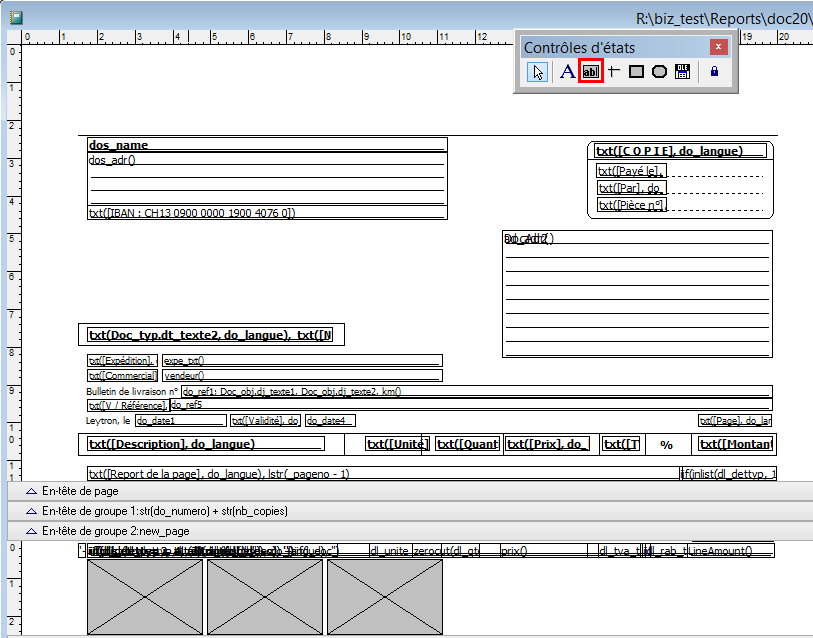The width and height of the screenshot is (813, 638).
Task: Close the Contrôles d'états toolbar
Action: pos(719,47)
